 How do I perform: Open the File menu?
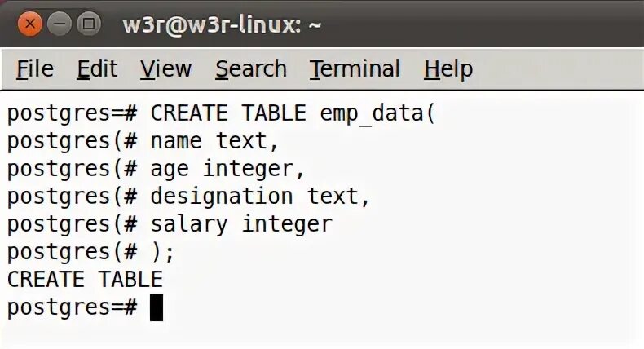click(35, 68)
